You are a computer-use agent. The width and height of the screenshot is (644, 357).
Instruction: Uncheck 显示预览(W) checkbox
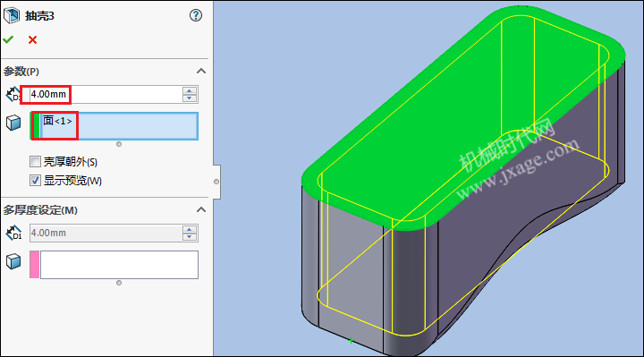35,181
